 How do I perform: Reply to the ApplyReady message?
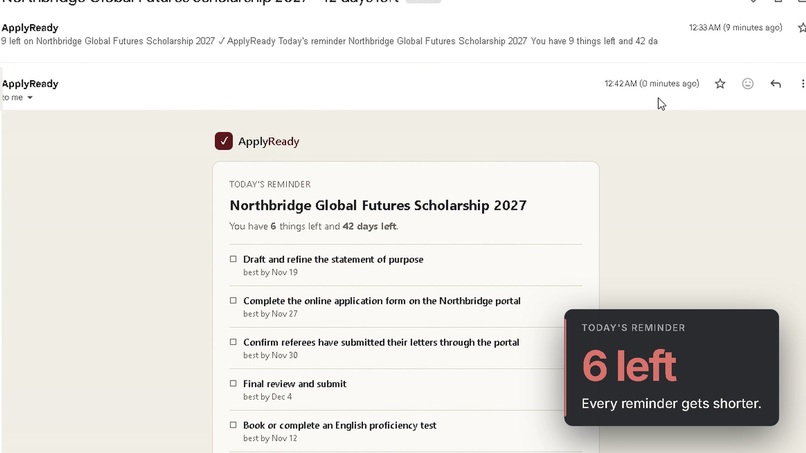776,84
